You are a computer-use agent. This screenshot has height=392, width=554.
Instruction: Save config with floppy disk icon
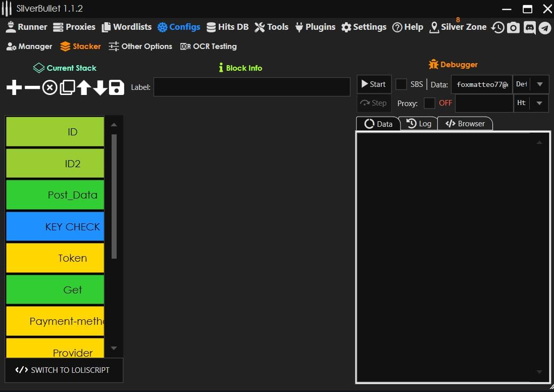click(117, 87)
